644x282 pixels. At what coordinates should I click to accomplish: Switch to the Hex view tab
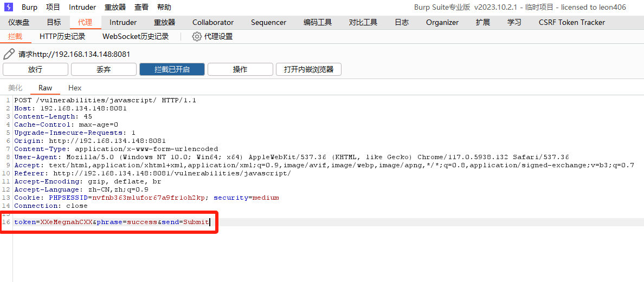75,88
